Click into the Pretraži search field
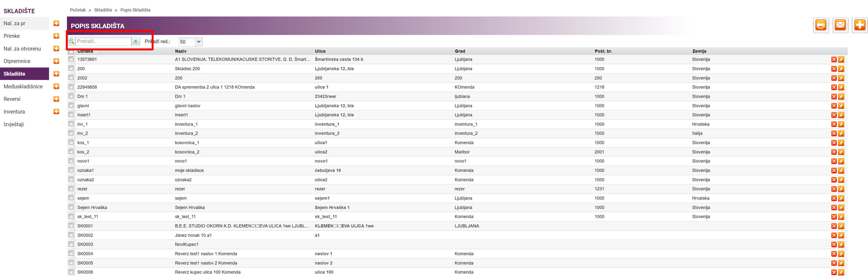The image size is (868, 276). [103, 41]
